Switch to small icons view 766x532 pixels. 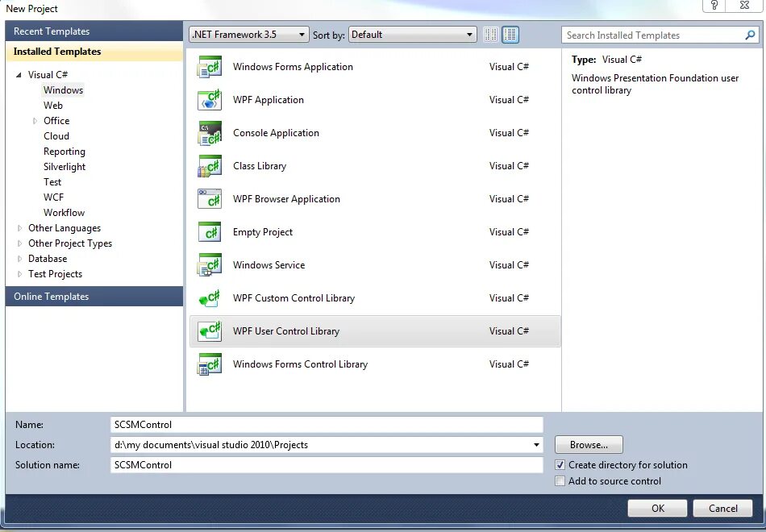tap(490, 35)
